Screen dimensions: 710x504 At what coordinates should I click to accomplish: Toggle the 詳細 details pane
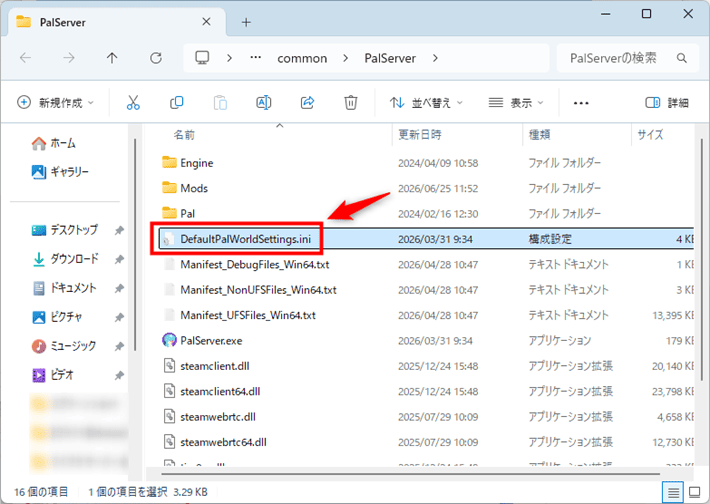coord(667,103)
